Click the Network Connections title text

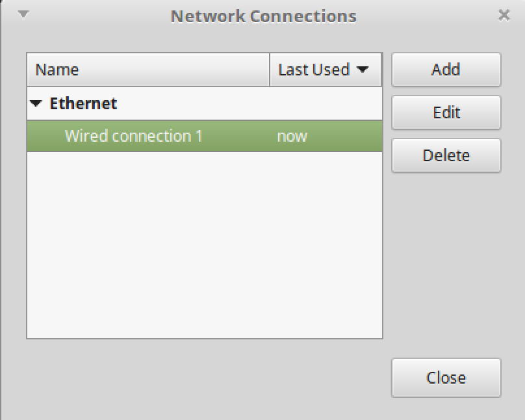(x=263, y=16)
